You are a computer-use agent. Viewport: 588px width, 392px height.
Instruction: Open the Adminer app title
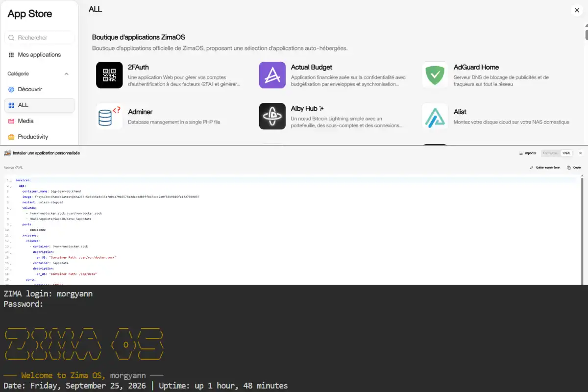[140, 112]
